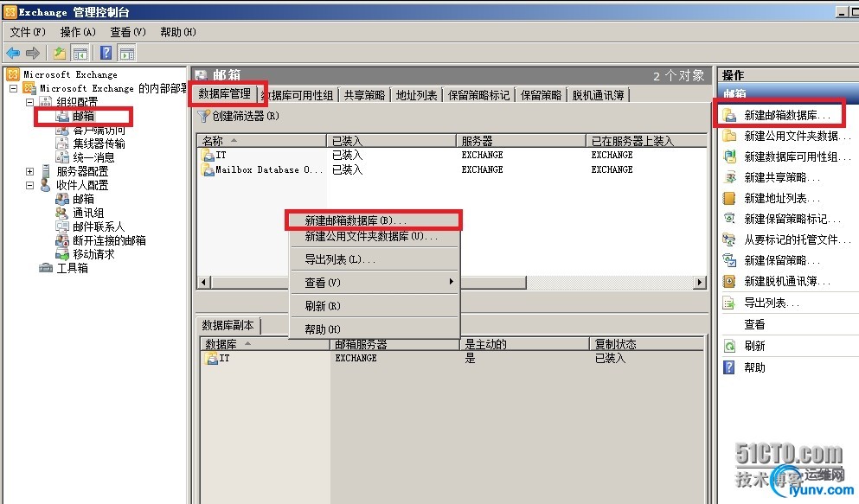The height and width of the screenshot is (504, 859).
Task: Select 移动请求 in the tree
Action: click(x=93, y=254)
